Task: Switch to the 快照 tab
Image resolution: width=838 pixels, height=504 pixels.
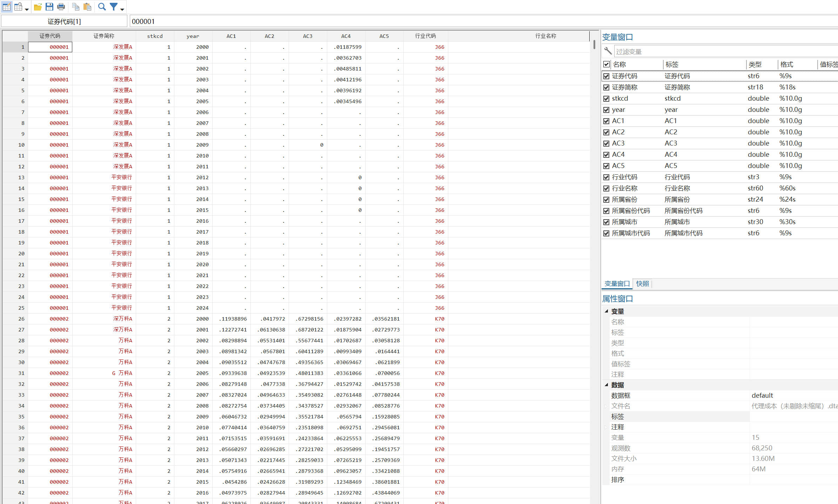Action: coord(642,284)
